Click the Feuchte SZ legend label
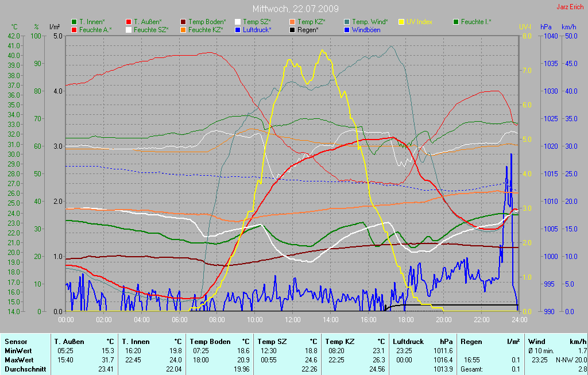This screenshot has width=588, height=375. click(151, 29)
